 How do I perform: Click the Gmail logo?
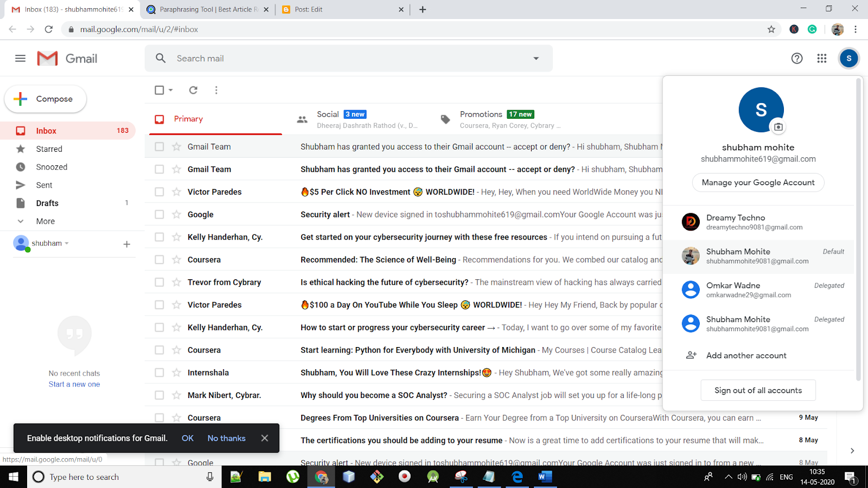tap(67, 59)
